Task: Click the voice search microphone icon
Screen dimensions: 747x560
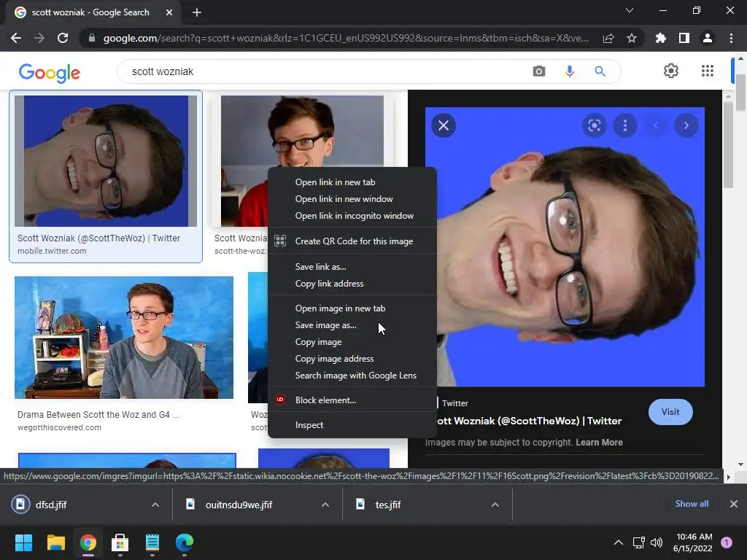Action: pyautogui.click(x=569, y=71)
